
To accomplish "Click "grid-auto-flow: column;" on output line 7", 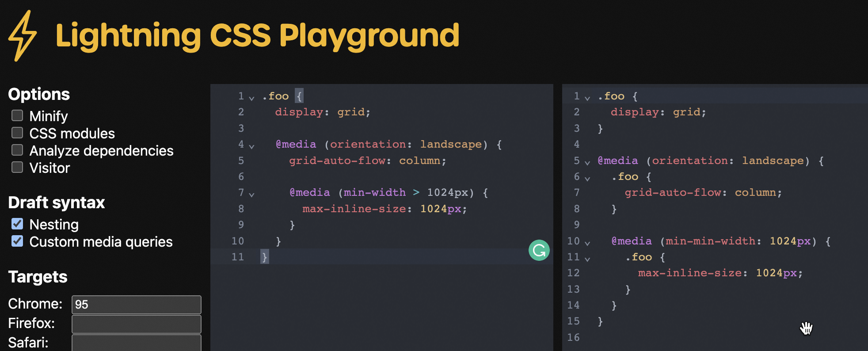I will point(704,193).
